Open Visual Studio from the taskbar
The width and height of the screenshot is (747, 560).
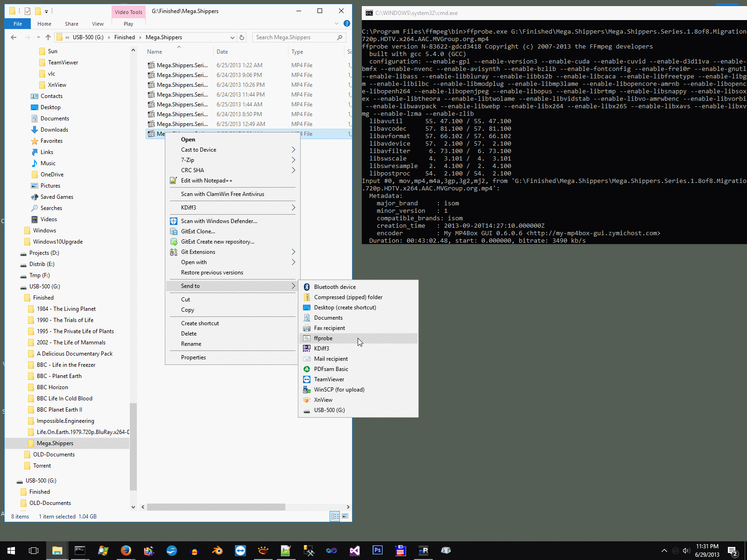(354, 551)
